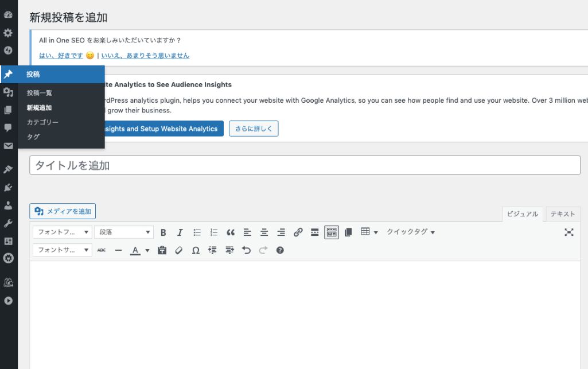588x369 pixels.
Task: Click the undo arrow
Action: click(246, 250)
